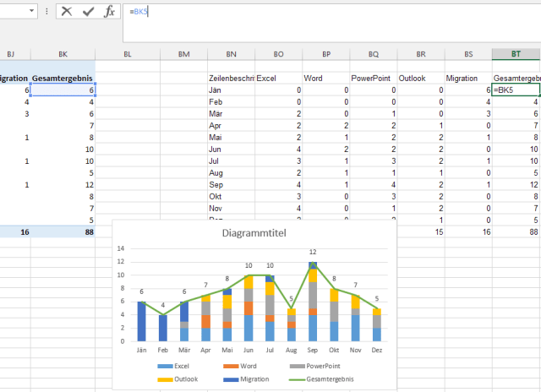The image size is (541, 392).
Task: Click the 'Word' column header cell
Action: pyautogui.click(x=326, y=79)
